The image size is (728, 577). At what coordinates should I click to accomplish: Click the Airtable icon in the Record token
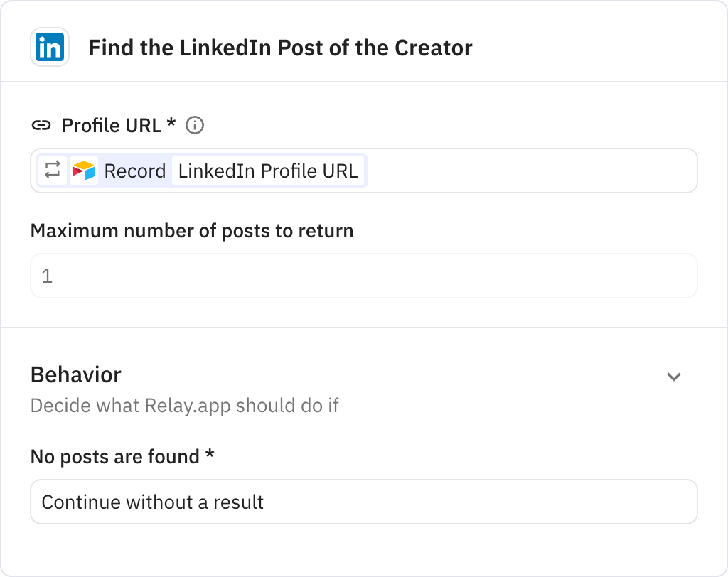(85, 170)
